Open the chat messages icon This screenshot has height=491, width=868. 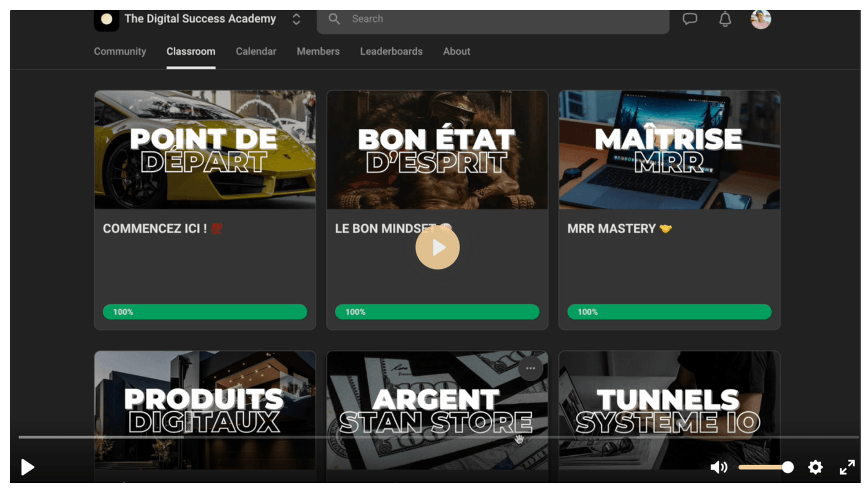pyautogui.click(x=690, y=19)
